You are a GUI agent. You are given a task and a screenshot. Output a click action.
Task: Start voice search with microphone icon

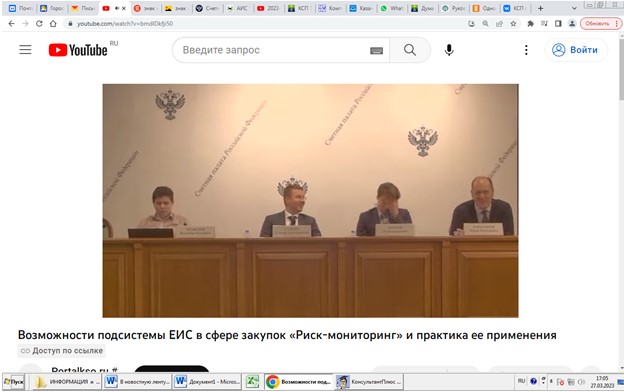pyautogui.click(x=449, y=50)
